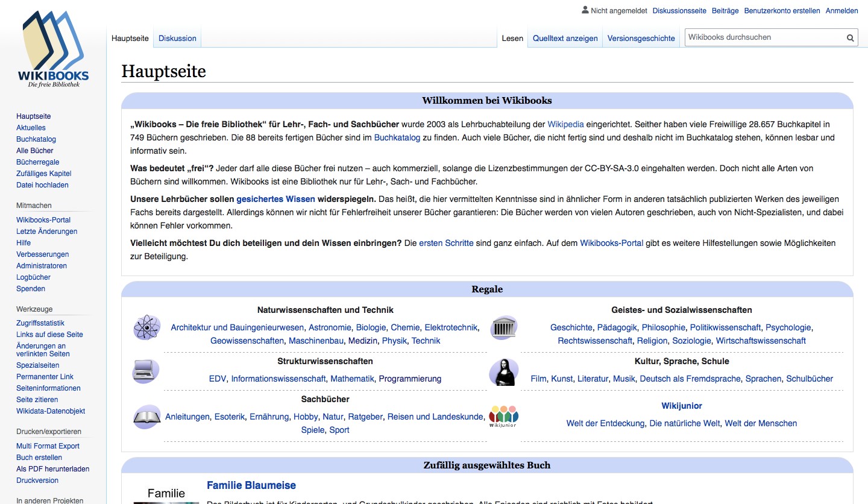Click the atom icon for Naturwissenschaften

click(146, 328)
